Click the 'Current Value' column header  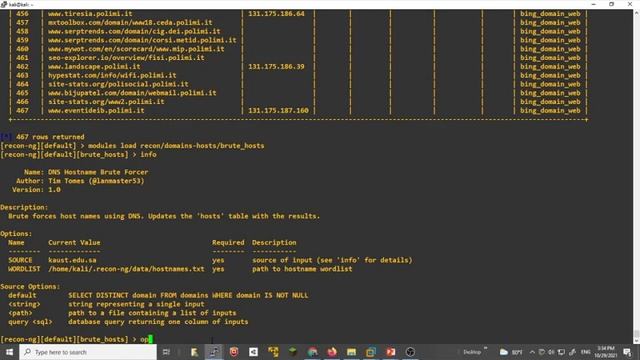[74, 242]
